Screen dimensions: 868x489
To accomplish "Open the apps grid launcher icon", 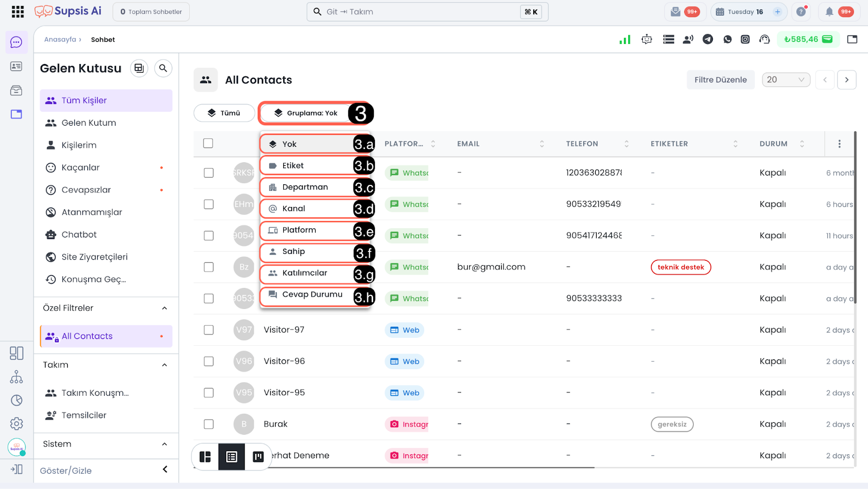I will click(x=17, y=11).
